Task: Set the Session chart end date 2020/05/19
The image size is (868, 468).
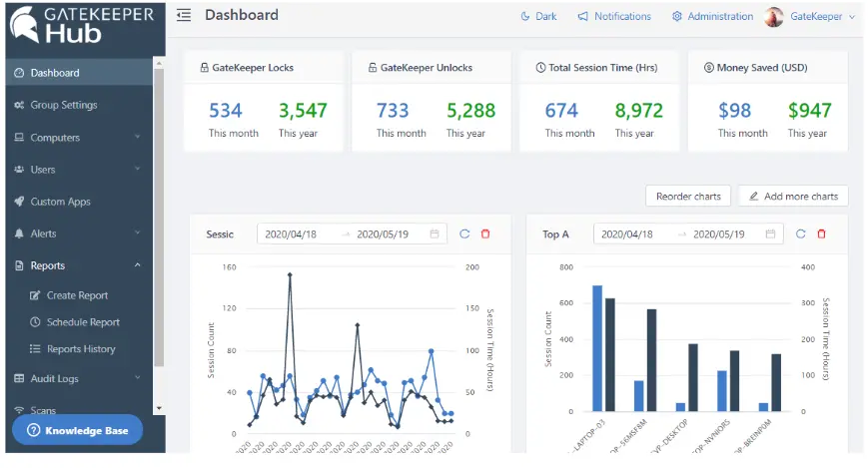Action: pyautogui.click(x=383, y=234)
